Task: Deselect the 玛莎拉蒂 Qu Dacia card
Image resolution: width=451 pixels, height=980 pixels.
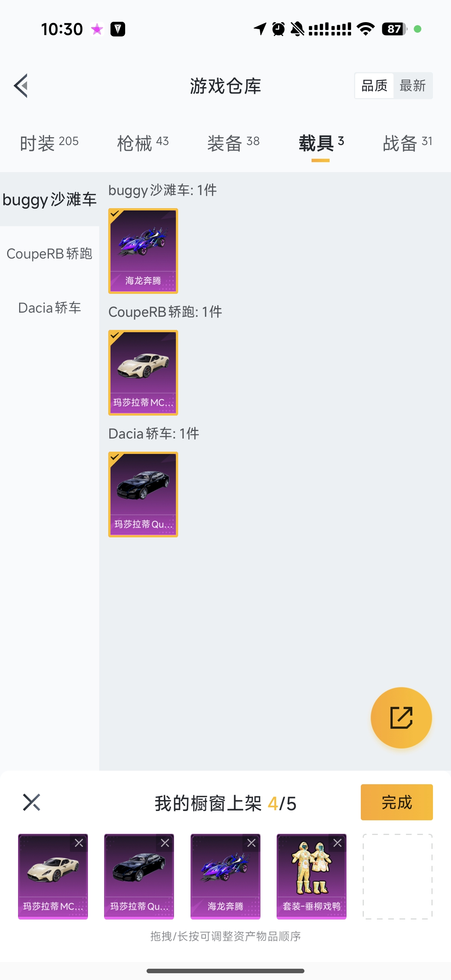Action: pyautogui.click(x=143, y=494)
